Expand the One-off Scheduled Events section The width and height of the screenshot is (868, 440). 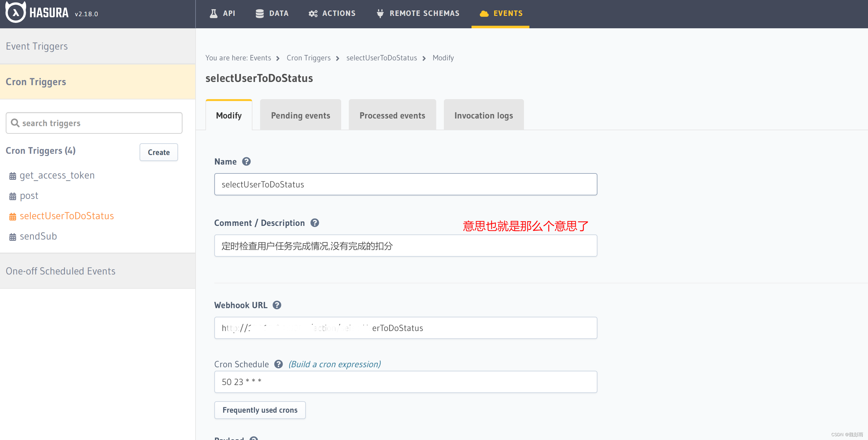61,271
